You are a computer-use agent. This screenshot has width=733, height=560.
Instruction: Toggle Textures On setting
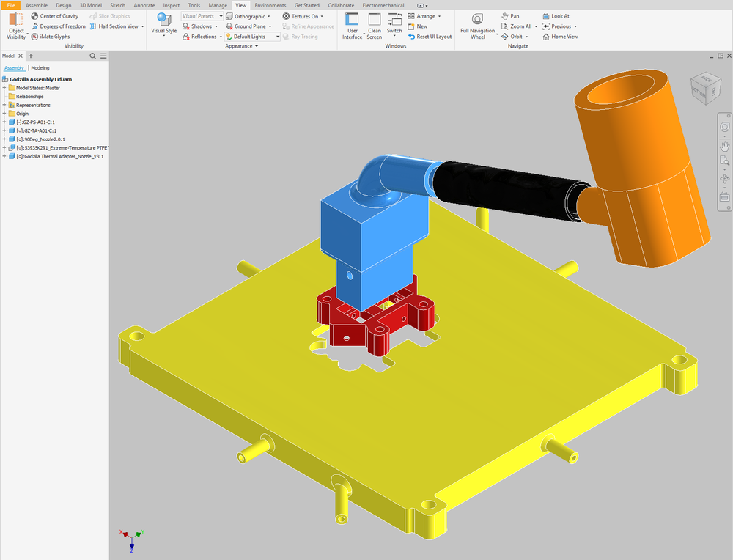301,16
